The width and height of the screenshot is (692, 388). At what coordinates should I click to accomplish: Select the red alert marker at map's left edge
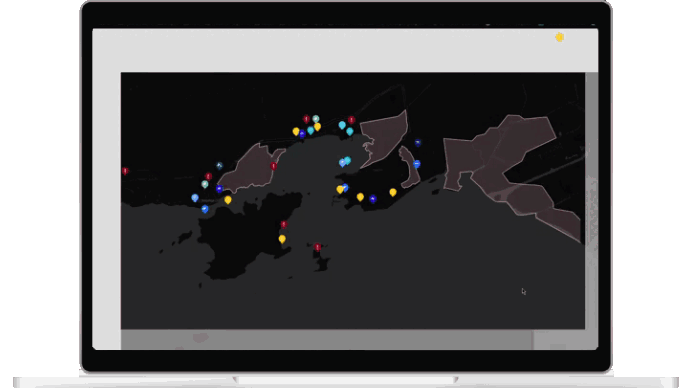pyautogui.click(x=125, y=171)
